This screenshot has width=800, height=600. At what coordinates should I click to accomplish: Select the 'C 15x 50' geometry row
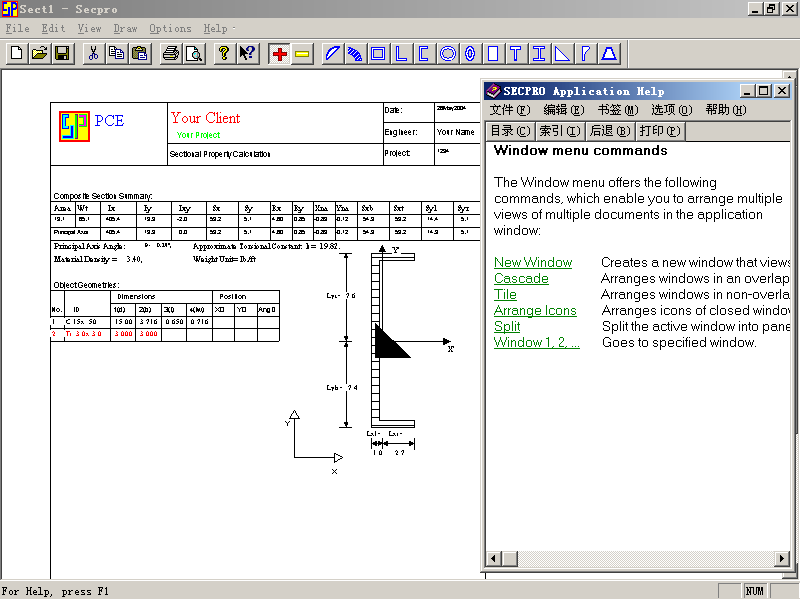coord(165,322)
